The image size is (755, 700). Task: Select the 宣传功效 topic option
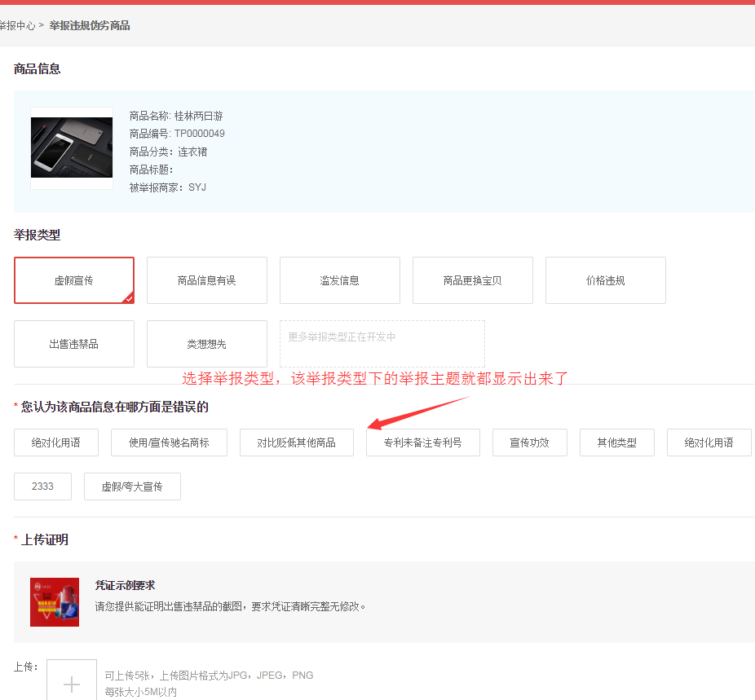coord(530,442)
